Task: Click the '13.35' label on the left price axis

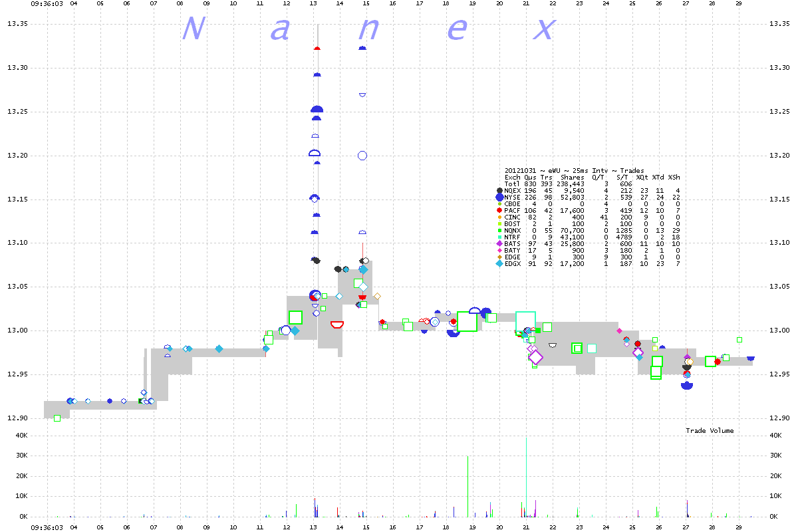Action: (17, 24)
